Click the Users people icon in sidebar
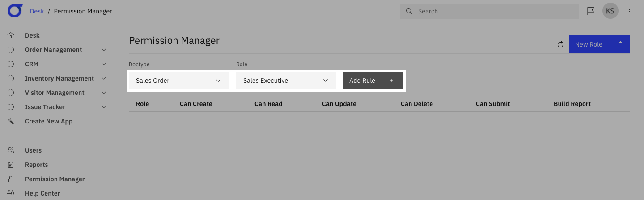Viewport: 644px width, 200px height. (x=11, y=150)
